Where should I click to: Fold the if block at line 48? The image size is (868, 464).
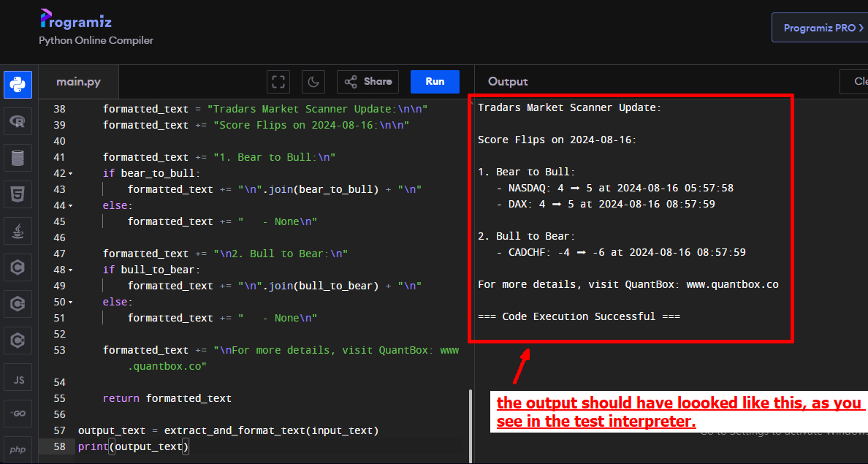70,270
